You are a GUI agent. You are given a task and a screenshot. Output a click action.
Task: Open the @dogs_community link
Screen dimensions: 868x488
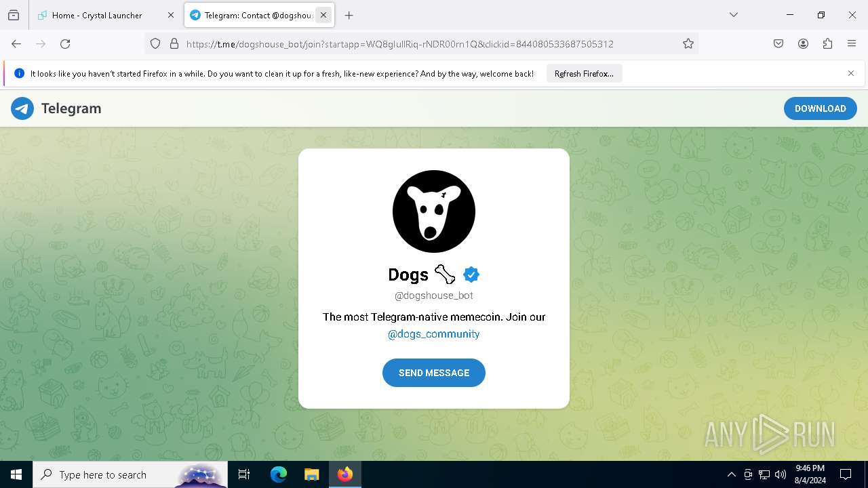point(434,334)
